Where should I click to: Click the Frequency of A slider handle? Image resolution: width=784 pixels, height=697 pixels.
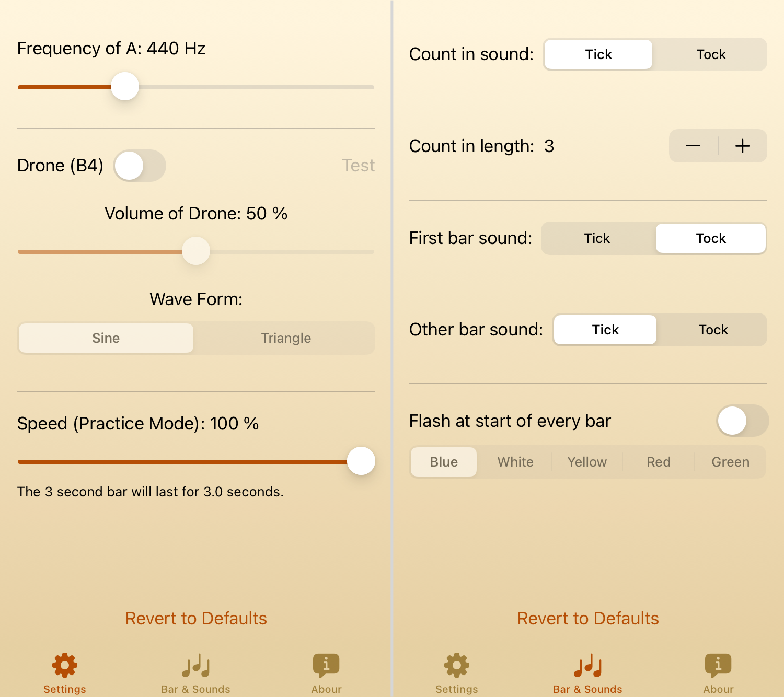125,87
